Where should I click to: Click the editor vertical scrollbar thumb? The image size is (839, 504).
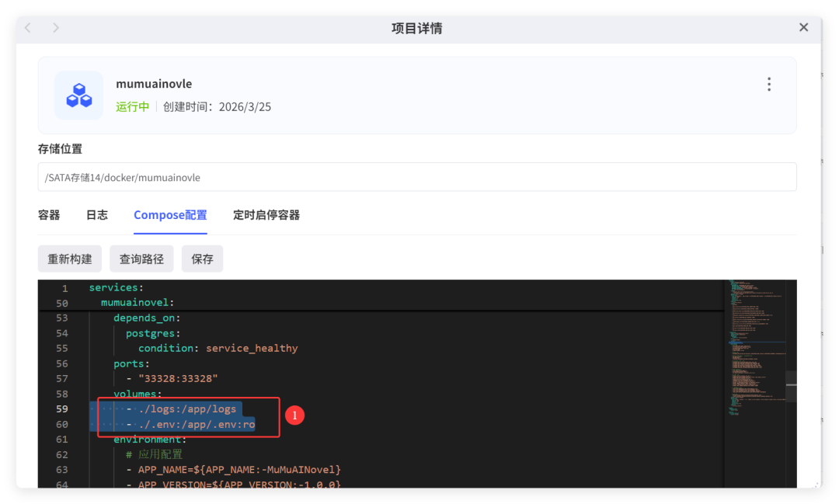[792, 385]
